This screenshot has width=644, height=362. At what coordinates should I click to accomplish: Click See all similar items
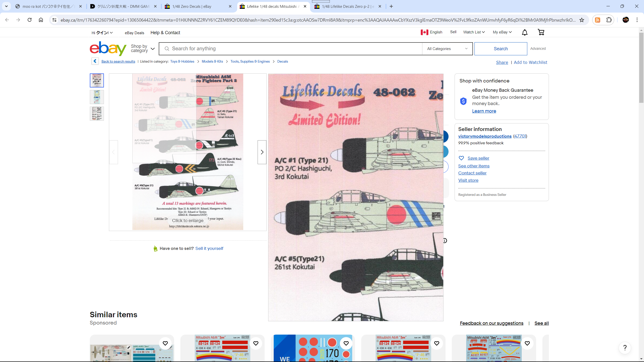(x=542, y=323)
